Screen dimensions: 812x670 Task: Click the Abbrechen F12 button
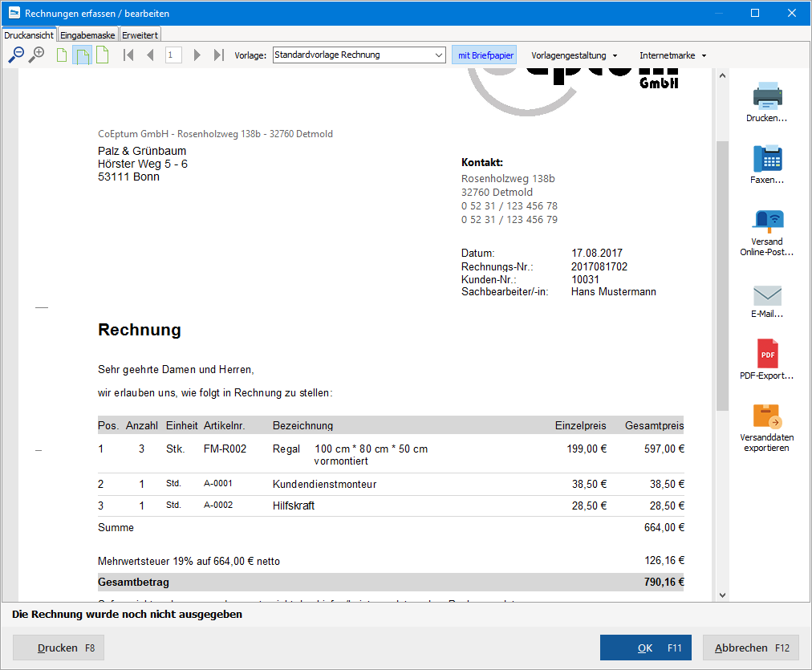(751, 648)
